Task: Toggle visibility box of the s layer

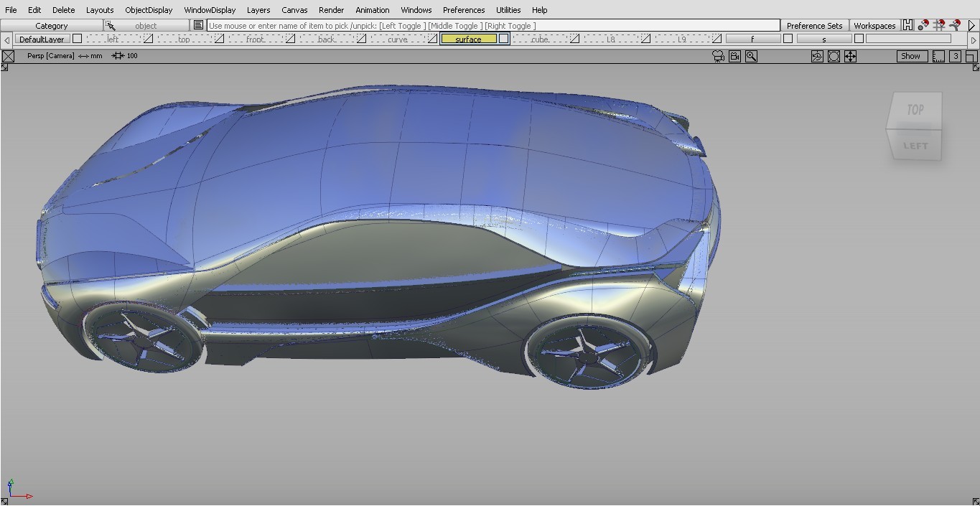Action: click(859, 39)
